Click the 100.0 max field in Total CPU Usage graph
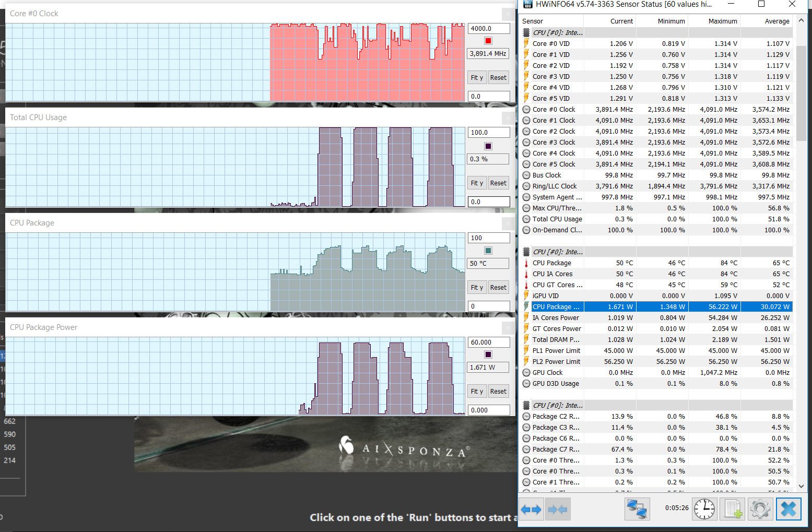Image resolution: width=812 pixels, height=532 pixels. coord(488,133)
